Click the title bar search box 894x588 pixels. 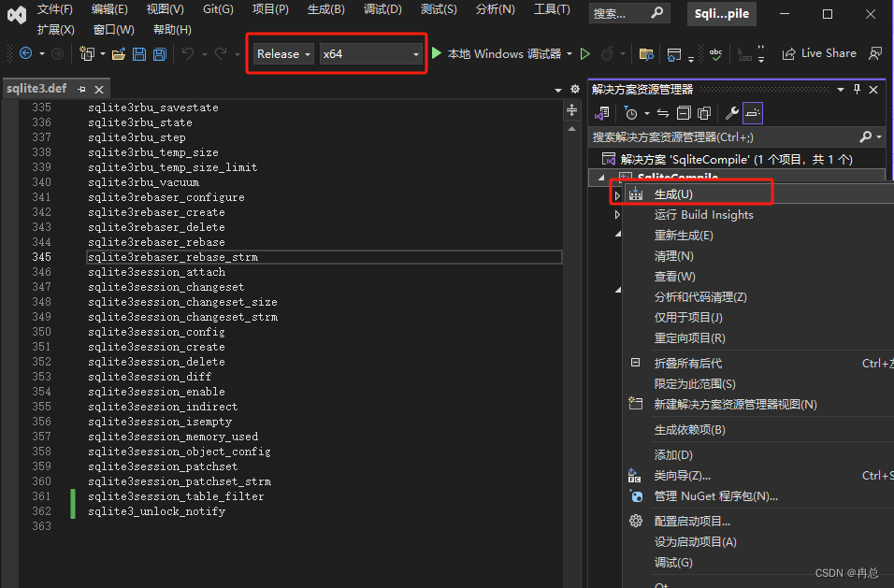[x=627, y=13]
